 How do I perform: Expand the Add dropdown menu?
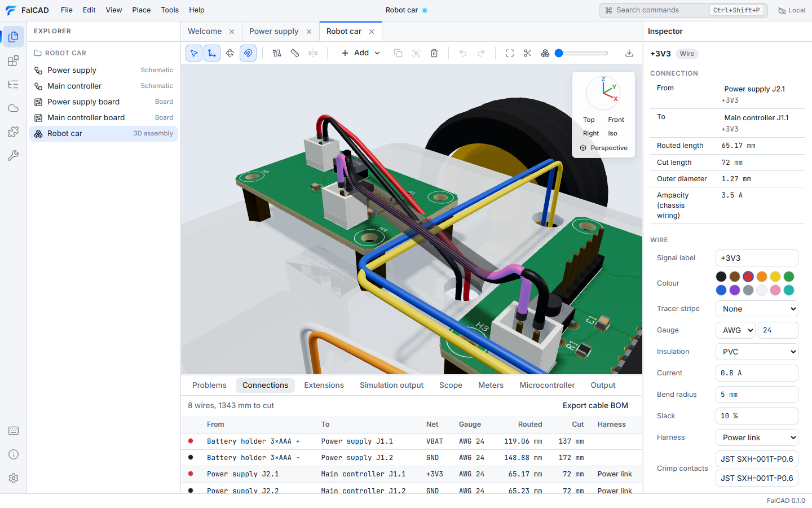361,53
